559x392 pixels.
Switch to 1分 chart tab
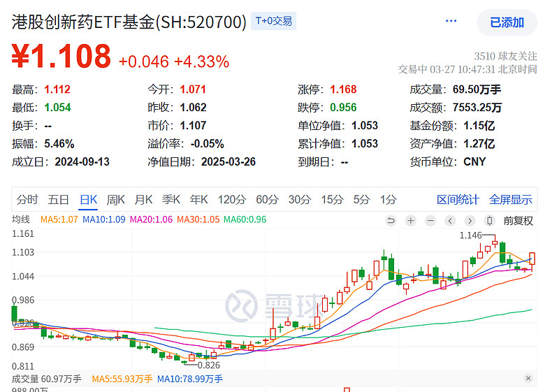pos(389,200)
